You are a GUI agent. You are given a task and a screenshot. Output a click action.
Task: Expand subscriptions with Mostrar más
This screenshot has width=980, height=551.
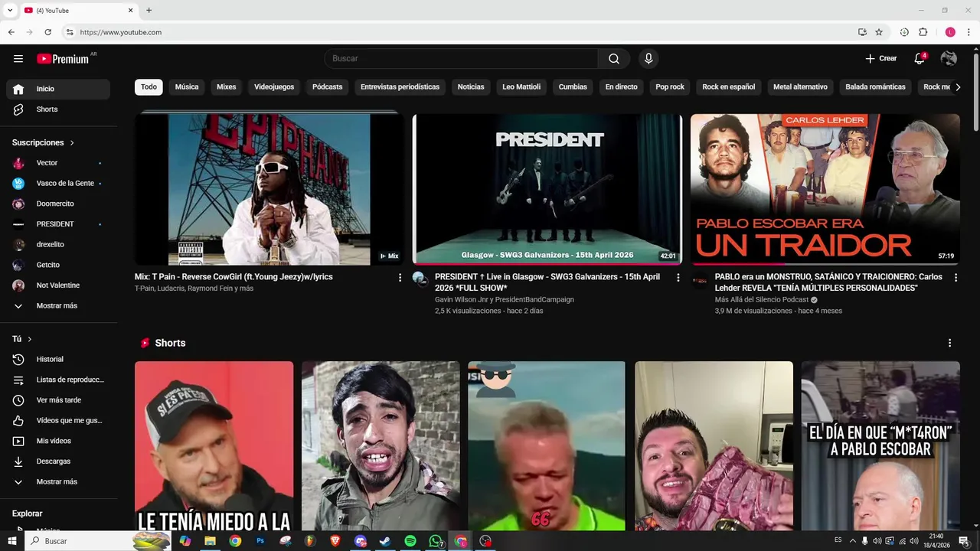tap(58, 306)
